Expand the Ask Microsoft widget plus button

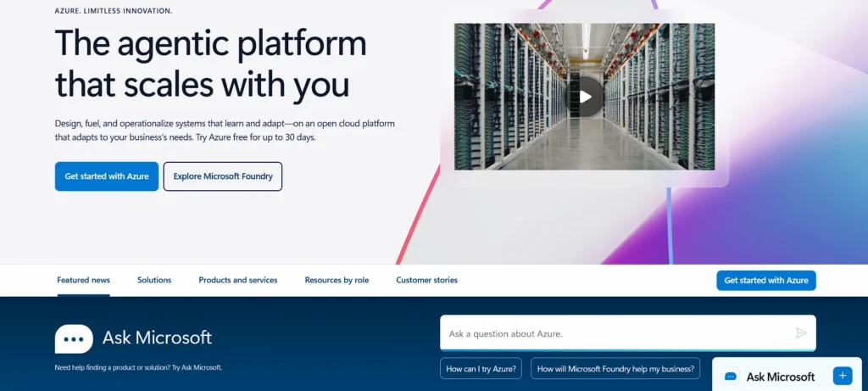point(843,376)
